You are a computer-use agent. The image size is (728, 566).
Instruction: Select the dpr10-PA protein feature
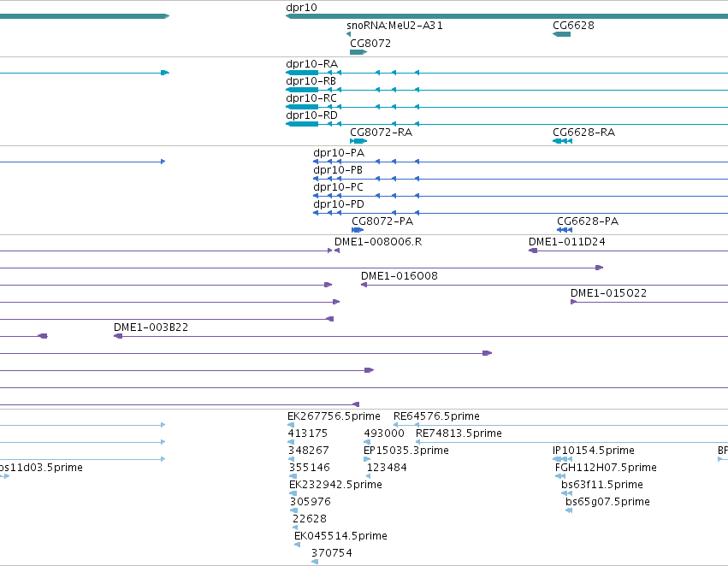(339, 153)
